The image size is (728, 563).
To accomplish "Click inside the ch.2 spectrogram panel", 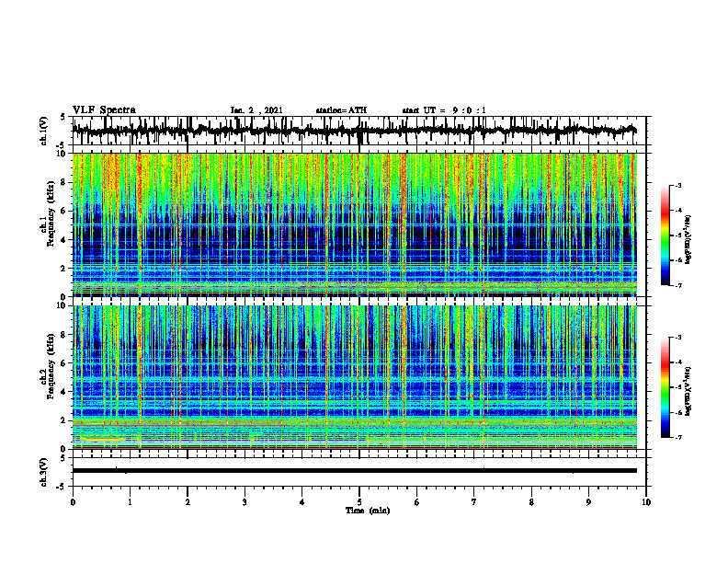I will coord(354,377).
